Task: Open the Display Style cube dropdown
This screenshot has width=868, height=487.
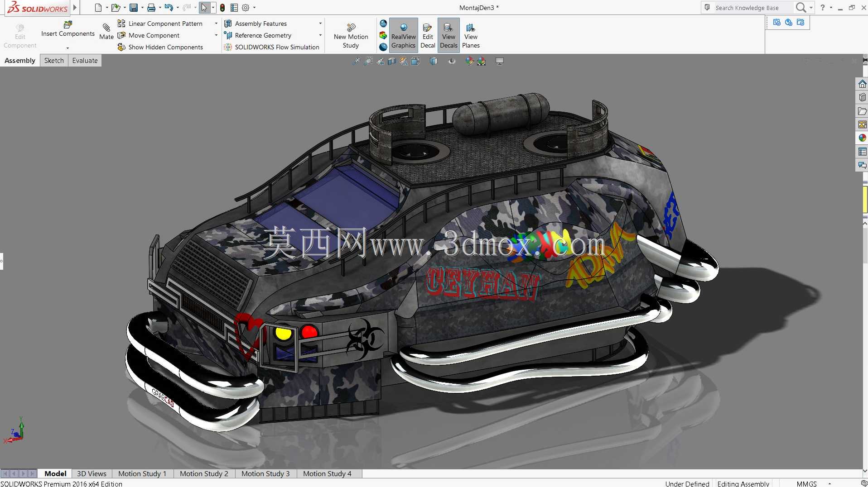Action: click(x=434, y=61)
